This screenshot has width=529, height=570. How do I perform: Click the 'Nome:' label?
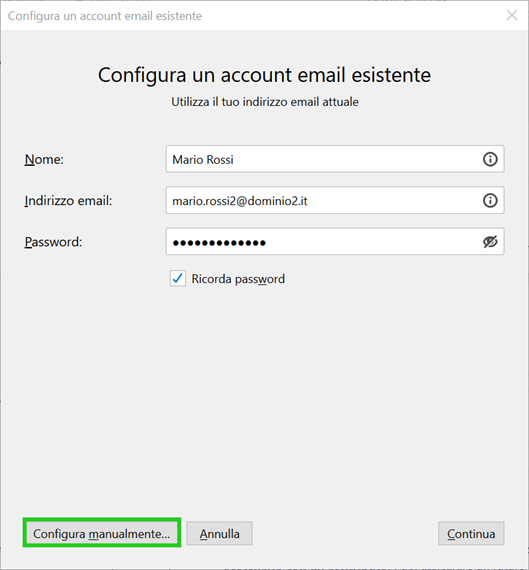click(x=44, y=160)
